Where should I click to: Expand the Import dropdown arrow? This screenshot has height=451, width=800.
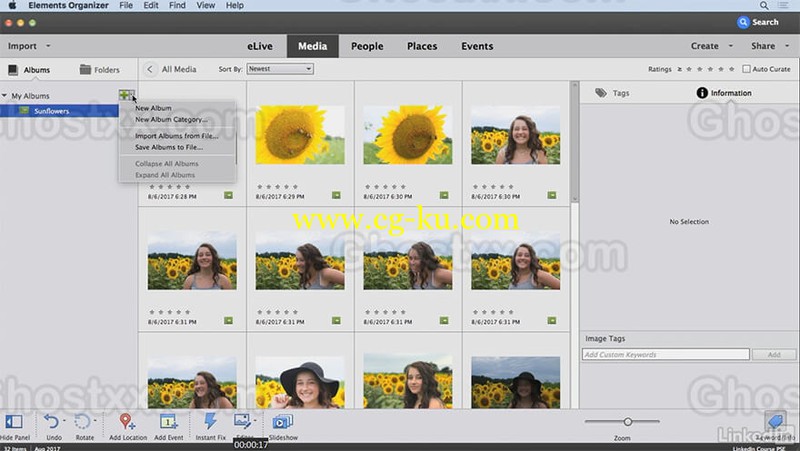pyautogui.click(x=48, y=46)
